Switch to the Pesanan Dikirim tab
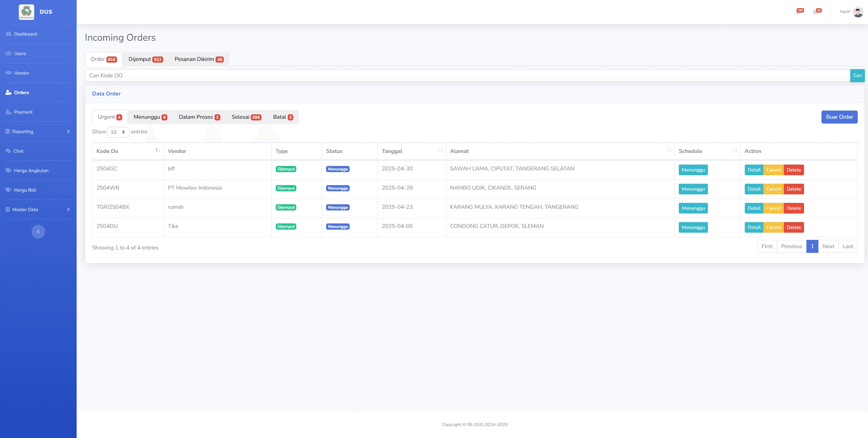Viewport: 868px width, 438px height. click(199, 59)
